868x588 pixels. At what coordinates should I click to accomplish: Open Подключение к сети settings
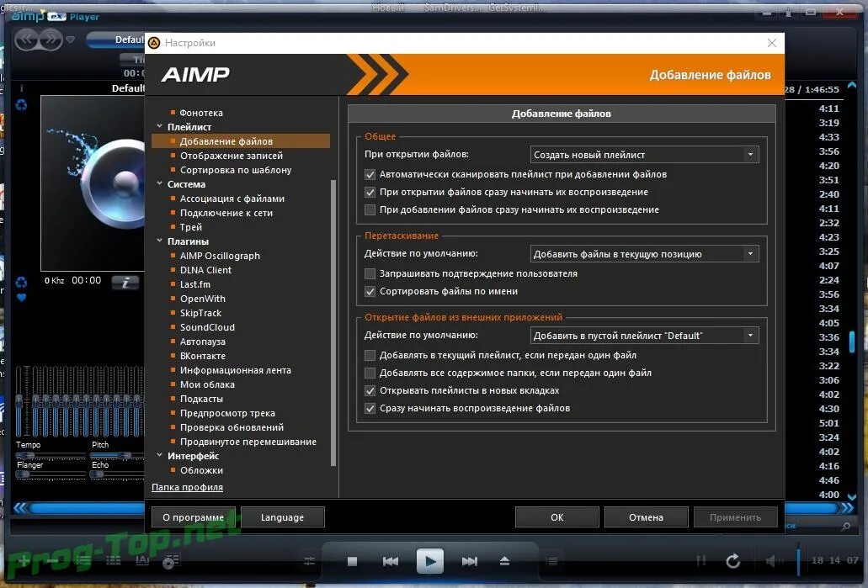[226, 213]
